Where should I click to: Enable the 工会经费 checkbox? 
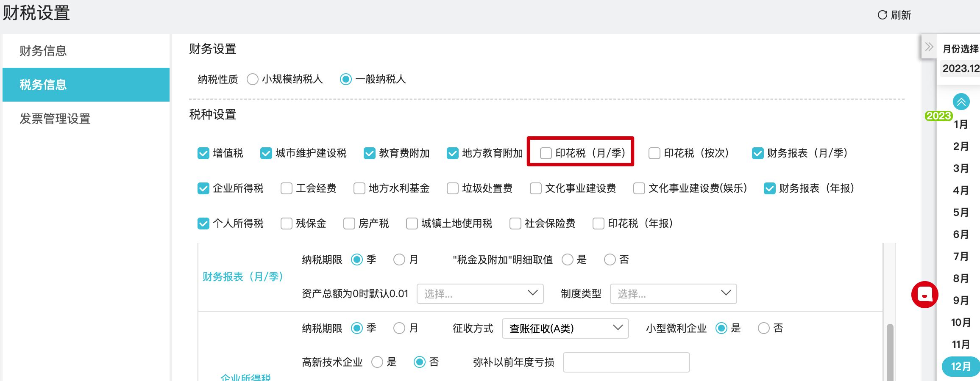[x=287, y=188]
